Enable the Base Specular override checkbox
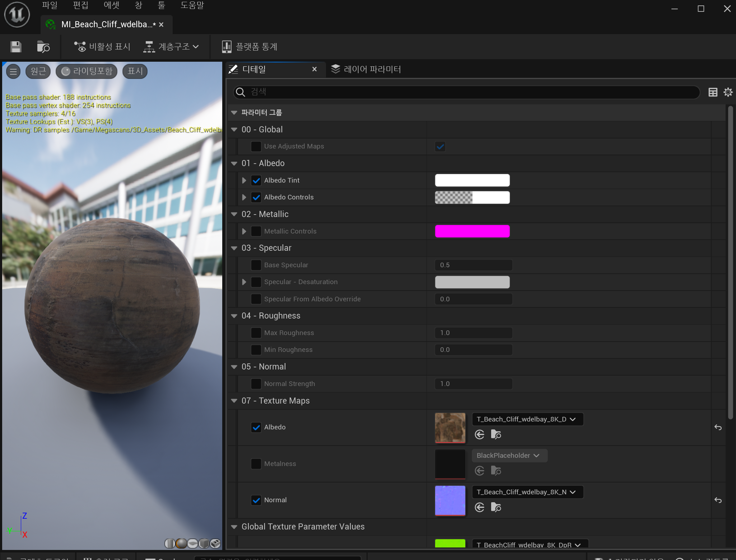736x560 pixels. pos(256,265)
